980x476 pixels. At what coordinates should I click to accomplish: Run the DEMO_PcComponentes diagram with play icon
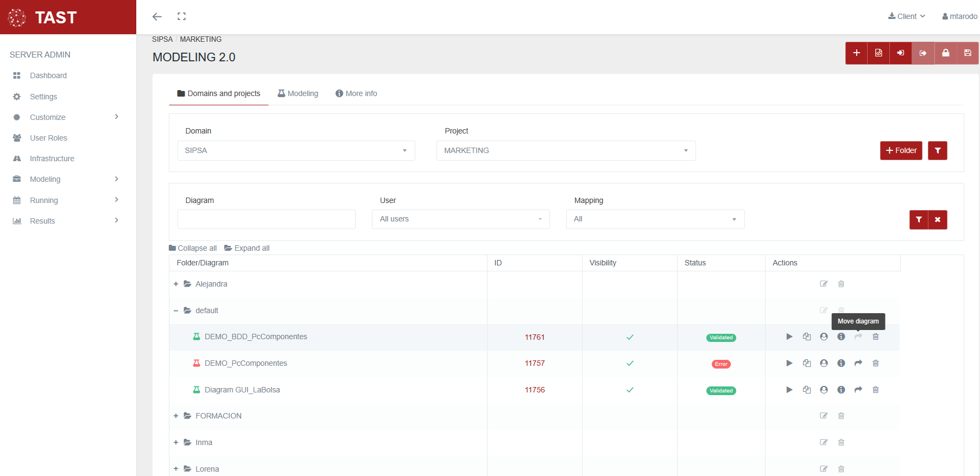tap(789, 363)
